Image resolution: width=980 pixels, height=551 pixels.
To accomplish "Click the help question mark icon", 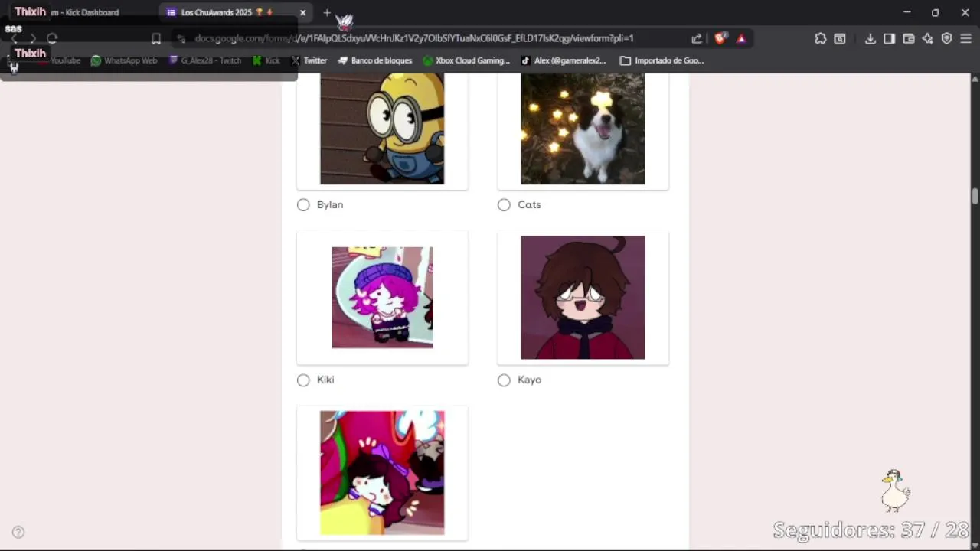I will coord(18,533).
